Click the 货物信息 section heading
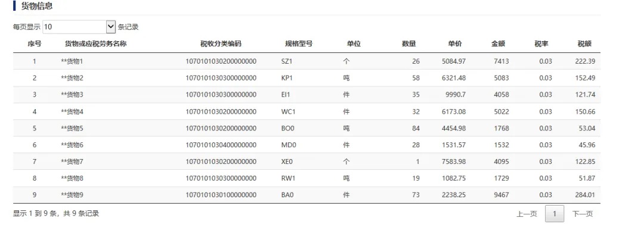The height and width of the screenshot is (230, 644). pyautogui.click(x=36, y=6)
